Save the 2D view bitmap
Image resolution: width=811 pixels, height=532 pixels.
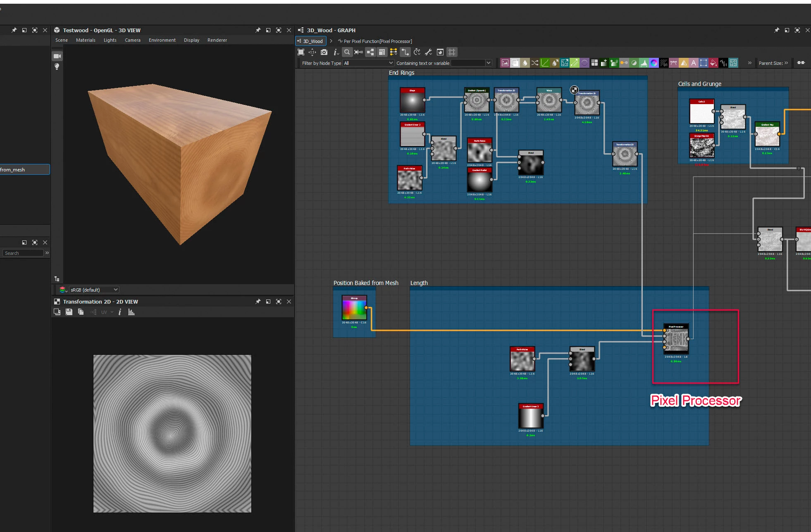tap(69, 312)
